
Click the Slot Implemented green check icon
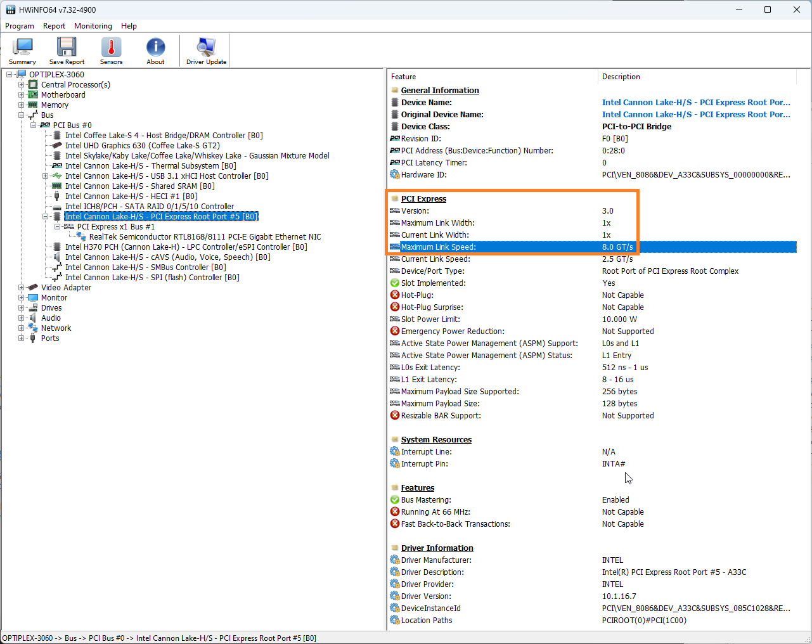click(395, 283)
